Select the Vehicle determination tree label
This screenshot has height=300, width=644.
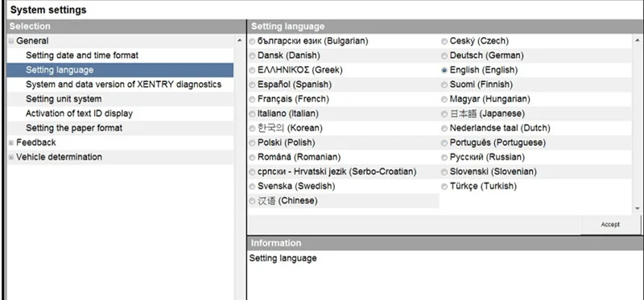(59, 157)
